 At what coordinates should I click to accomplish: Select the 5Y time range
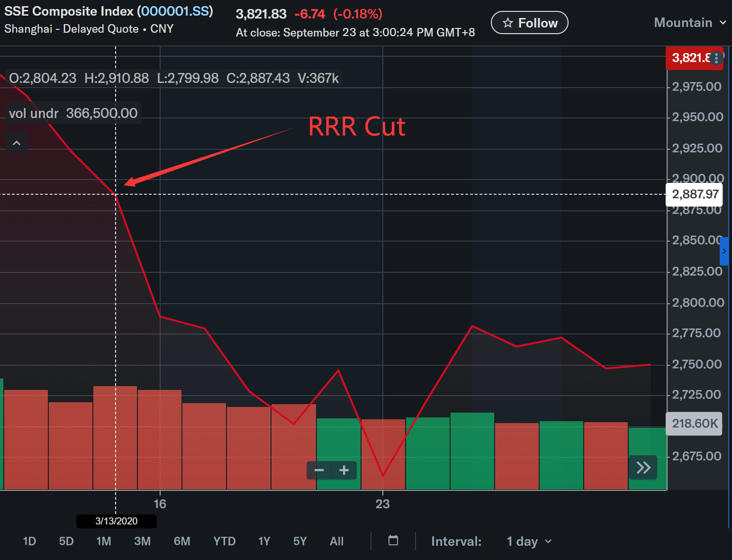coord(300,541)
